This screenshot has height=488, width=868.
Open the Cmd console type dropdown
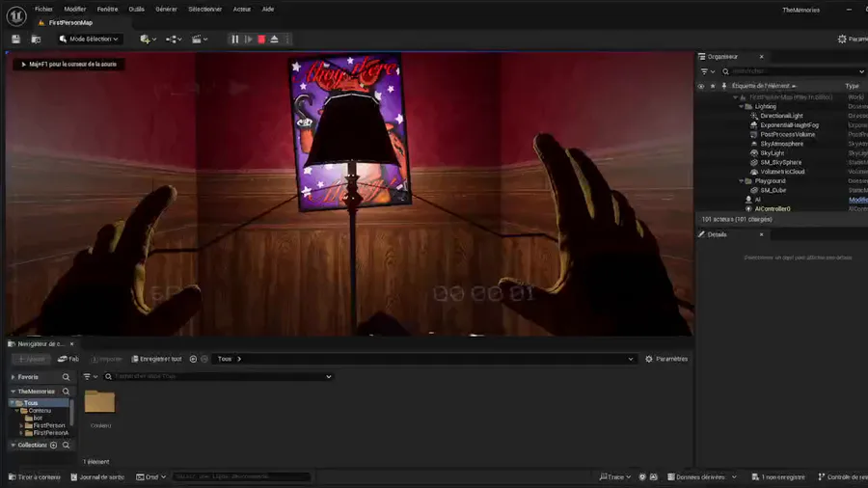tap(151, 477)
